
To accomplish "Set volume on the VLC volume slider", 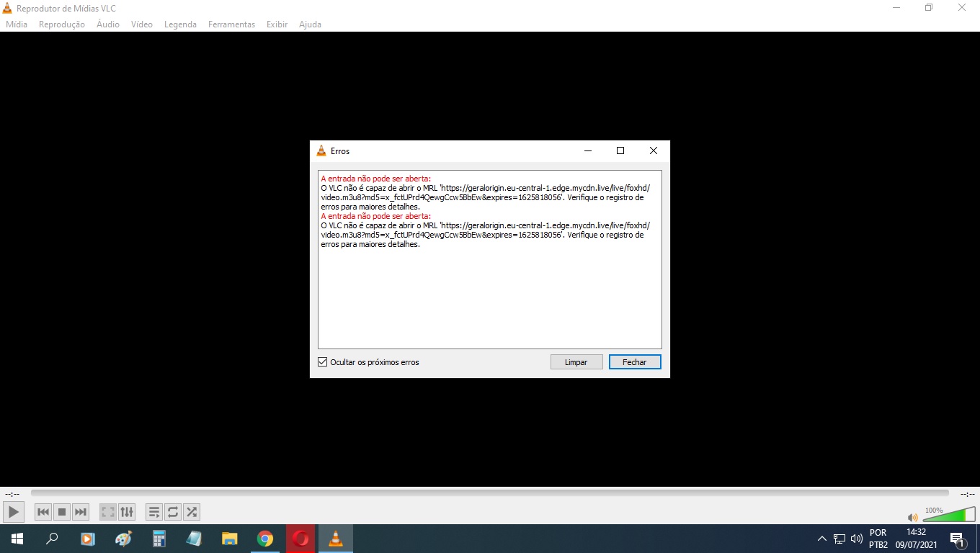I will (x=949, y=515).
